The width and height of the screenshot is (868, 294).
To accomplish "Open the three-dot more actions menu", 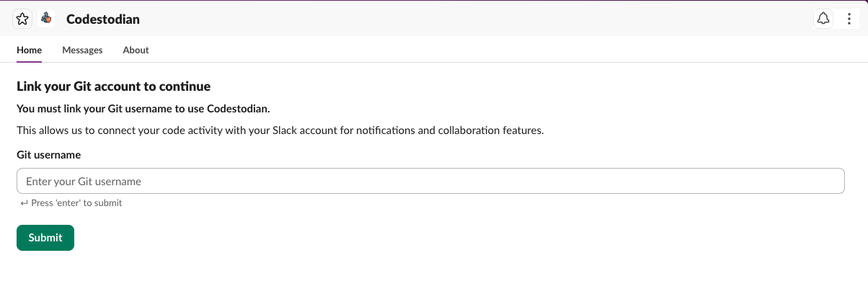I will coord(849,19).
